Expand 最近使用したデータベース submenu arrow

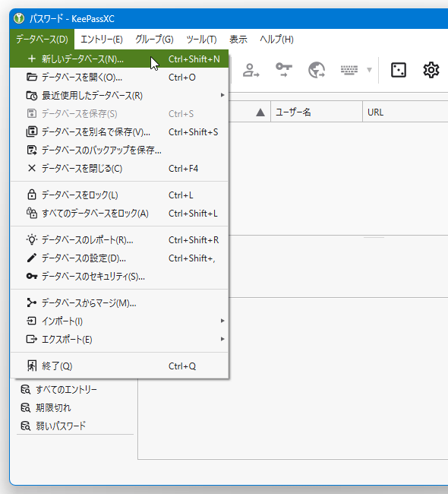[x=222, y=95]
